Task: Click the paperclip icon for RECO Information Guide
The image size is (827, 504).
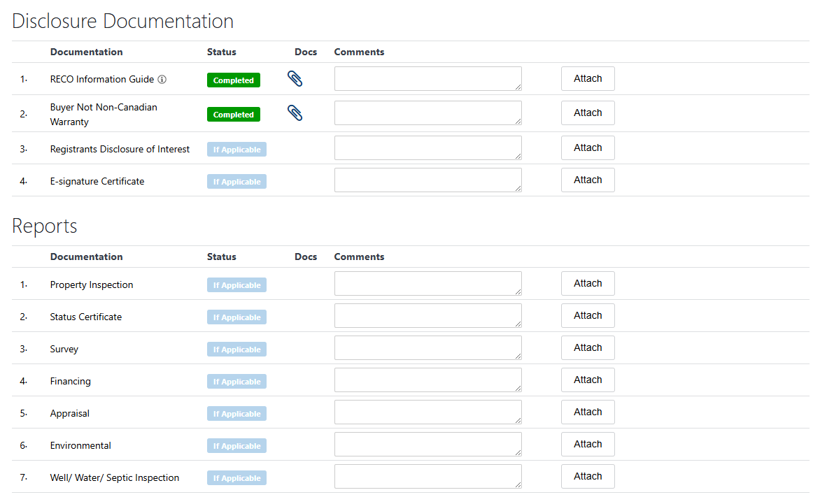Action: (x=295, y=78)
